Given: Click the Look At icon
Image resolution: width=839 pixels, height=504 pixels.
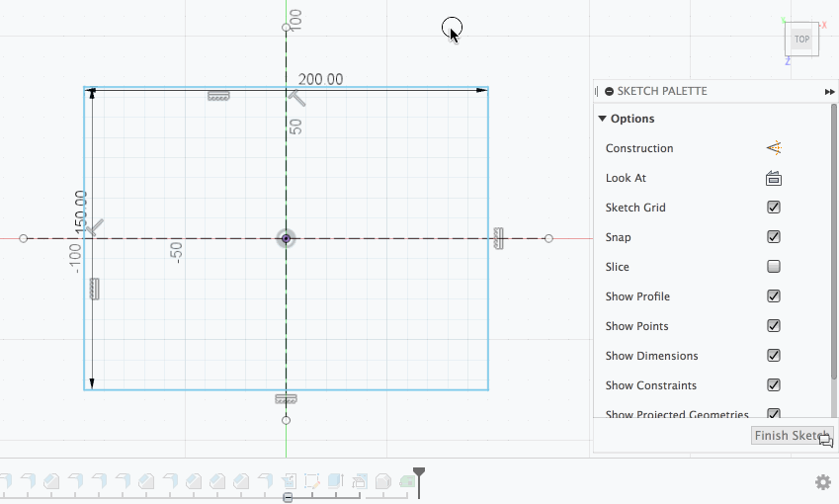Looking at the screenshot, I should 774,178.
